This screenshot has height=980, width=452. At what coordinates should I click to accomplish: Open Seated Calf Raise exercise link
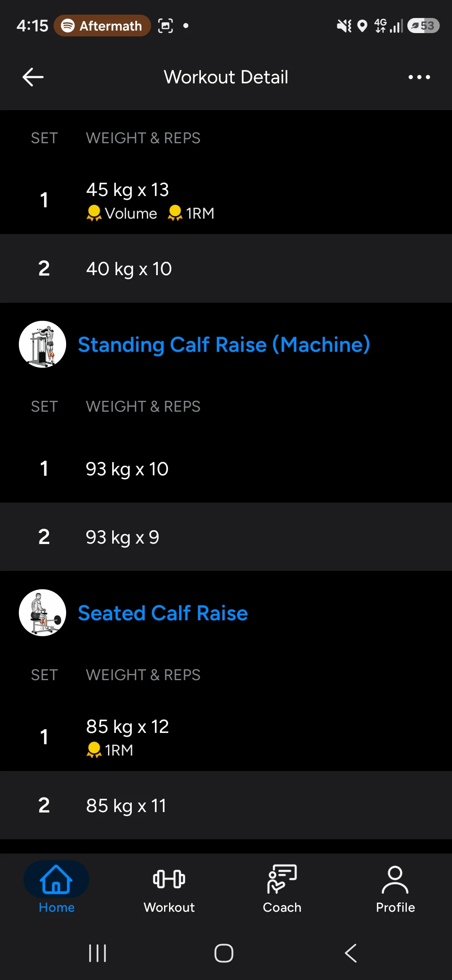click(163, 613)
